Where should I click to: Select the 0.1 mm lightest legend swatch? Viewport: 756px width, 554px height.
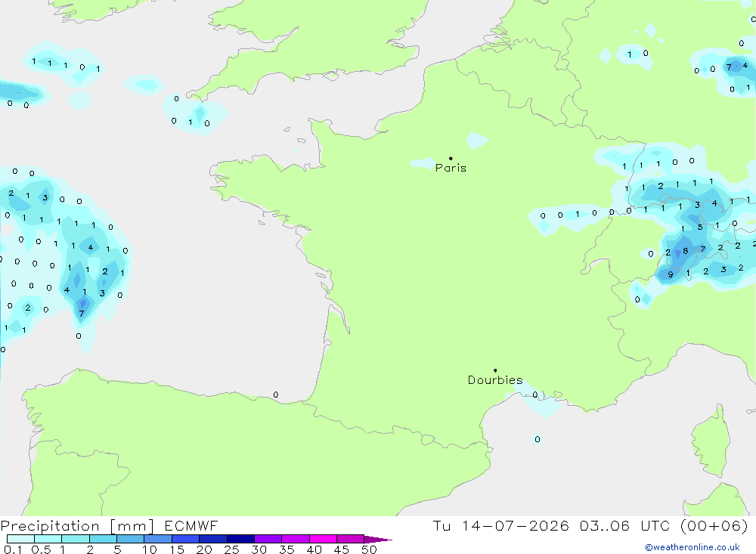(x=20, y=539)
